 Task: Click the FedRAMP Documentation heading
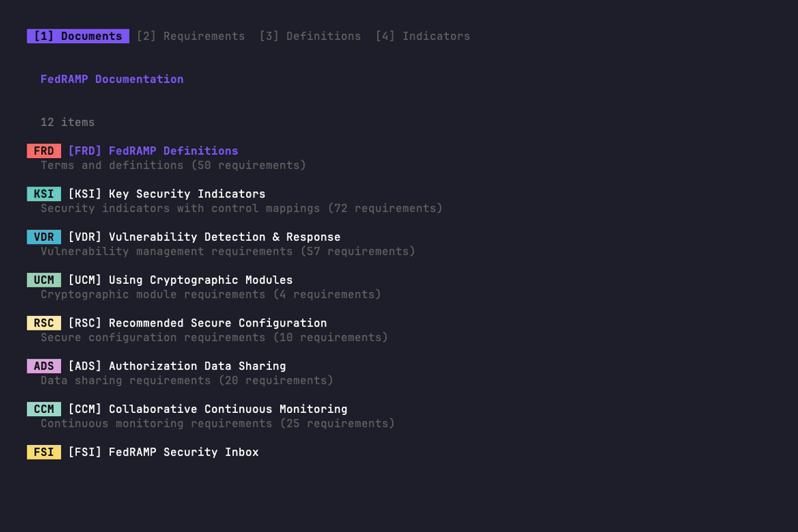[x=112, y=78]
